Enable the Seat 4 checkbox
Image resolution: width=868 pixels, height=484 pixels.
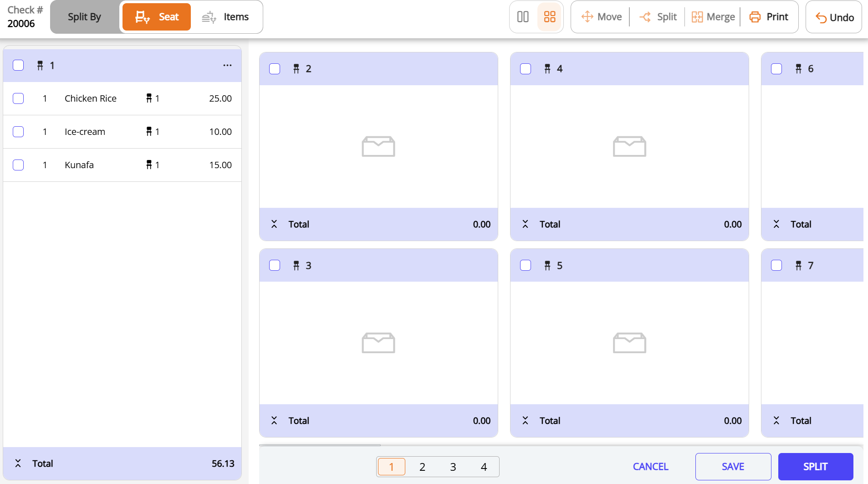coord(526,68)
